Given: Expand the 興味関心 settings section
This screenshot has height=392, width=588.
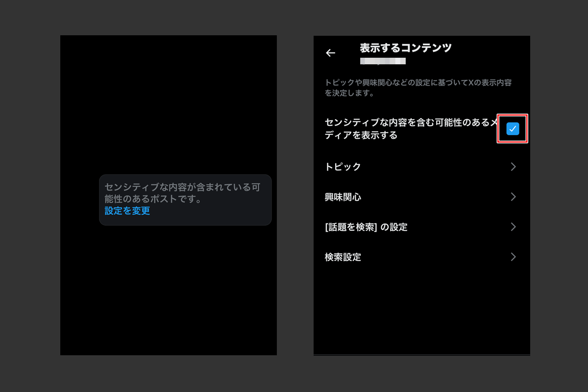Looking at the screenshot, I should pyautogui.click(x=421, y=196).
